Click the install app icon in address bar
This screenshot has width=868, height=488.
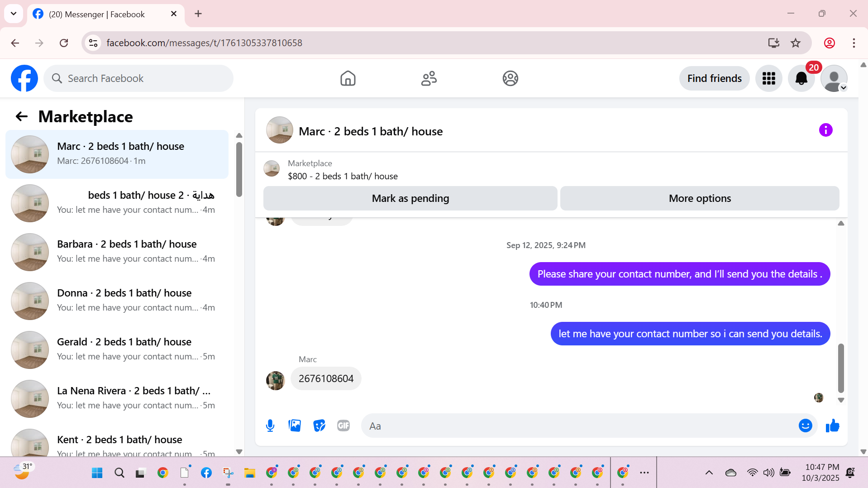(773, 43)
